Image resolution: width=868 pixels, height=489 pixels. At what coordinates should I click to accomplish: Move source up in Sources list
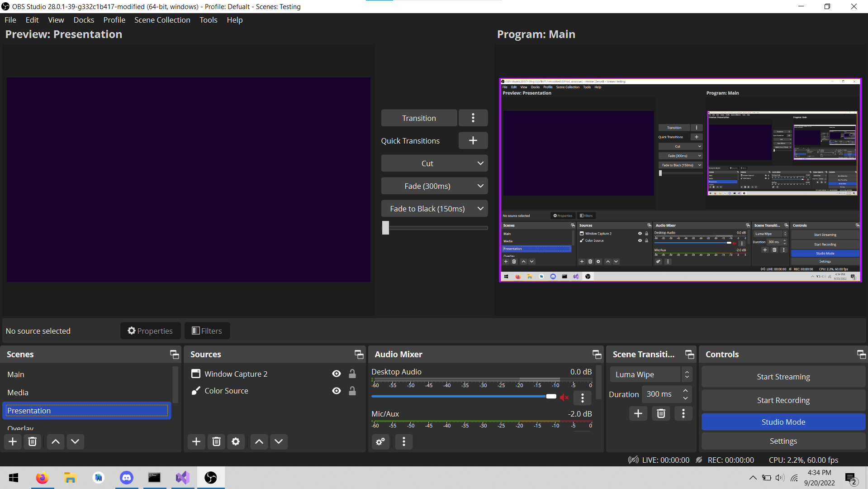coord(259,441)
